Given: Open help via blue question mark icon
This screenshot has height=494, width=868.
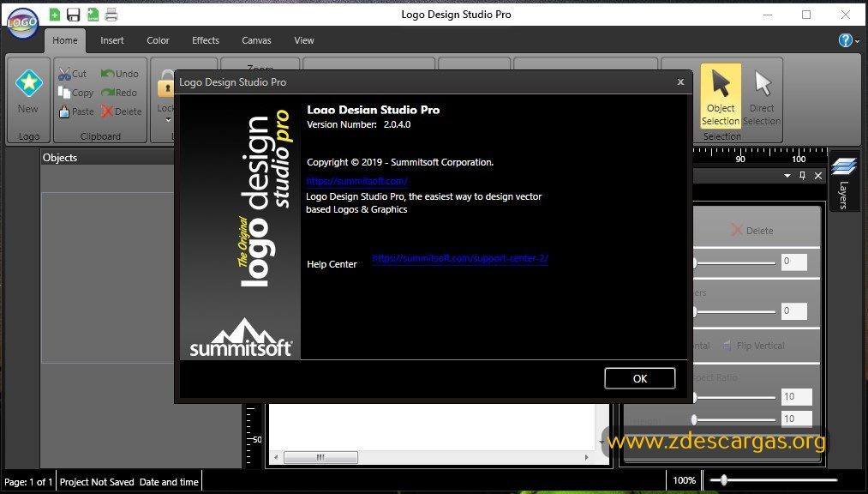Looking at the screenshot, I should (845, 39).
